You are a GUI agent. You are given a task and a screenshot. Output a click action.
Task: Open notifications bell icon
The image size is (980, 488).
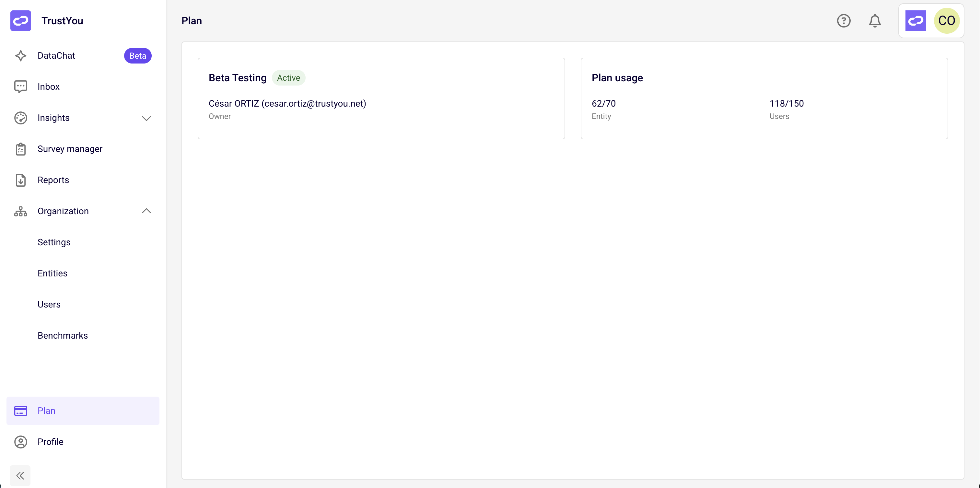[875, 20]
